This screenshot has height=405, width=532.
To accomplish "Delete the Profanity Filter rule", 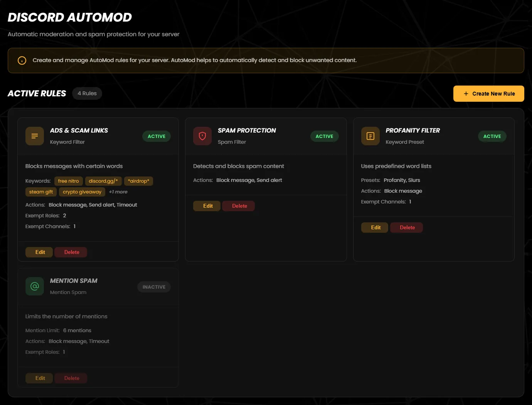I will (x=407, y=227).
